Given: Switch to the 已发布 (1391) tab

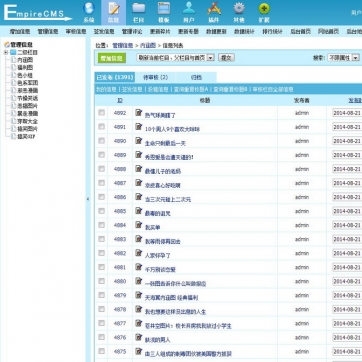Looking at the screenshot, I should (115, 77).
